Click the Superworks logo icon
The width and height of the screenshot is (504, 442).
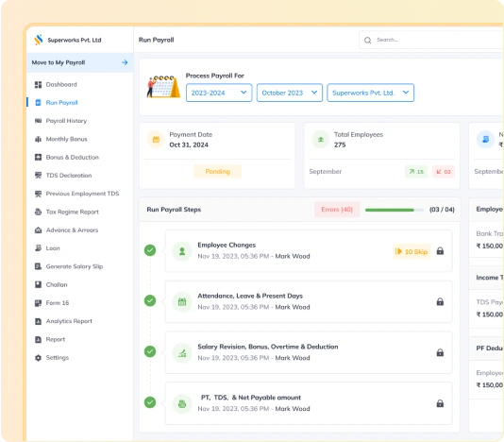[39, 40]
